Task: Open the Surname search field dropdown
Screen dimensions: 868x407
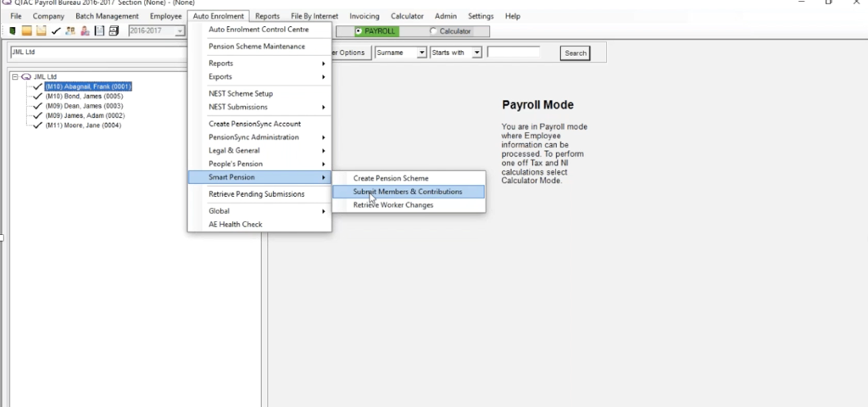Action: point(421,53)
